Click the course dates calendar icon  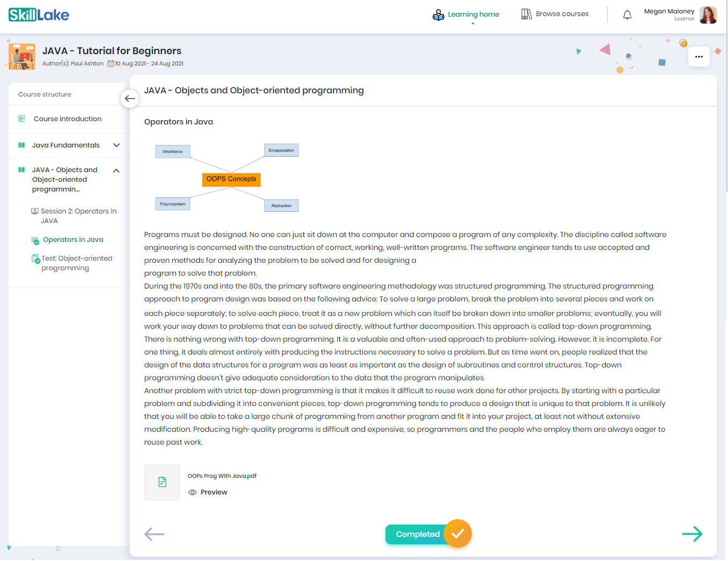[111, 63]
